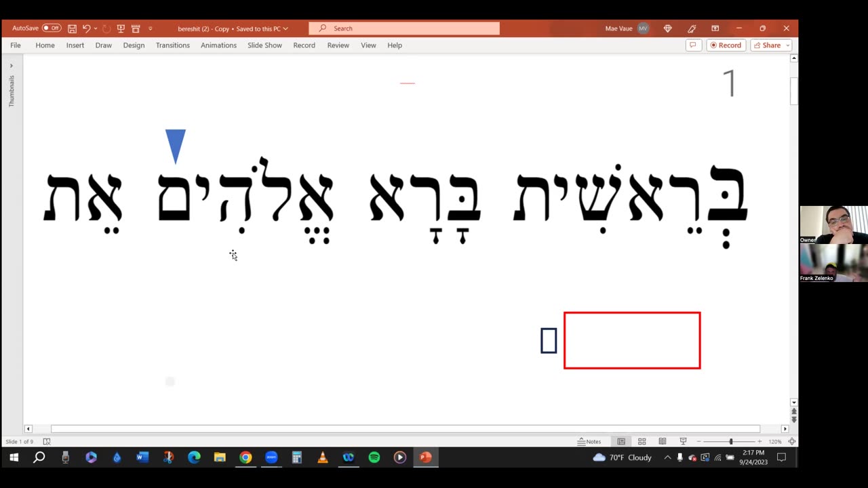This screenshot has width=868, height=488.
Task: Expand the Thumbnails pane
Action: tap(11, 66)
